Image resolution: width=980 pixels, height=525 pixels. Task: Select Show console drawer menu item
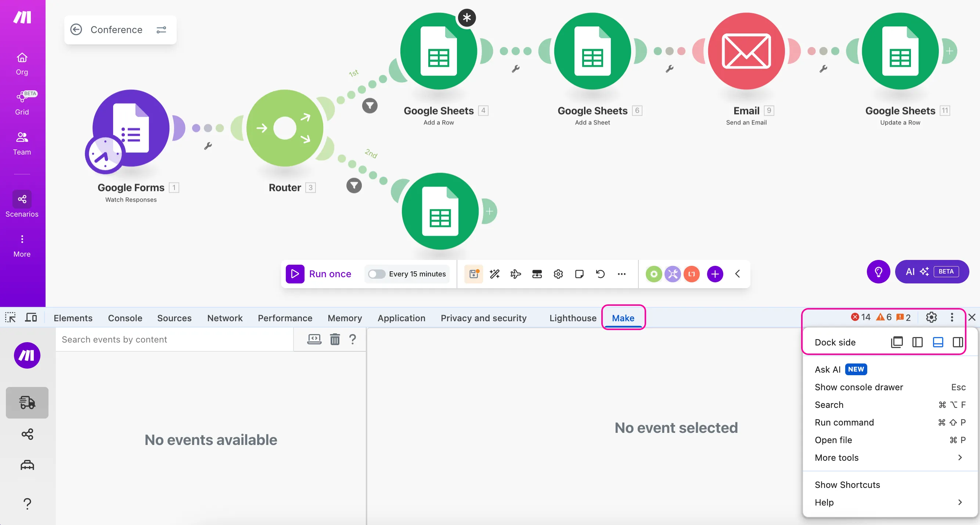pyautogui.click(x=859, y=387)
